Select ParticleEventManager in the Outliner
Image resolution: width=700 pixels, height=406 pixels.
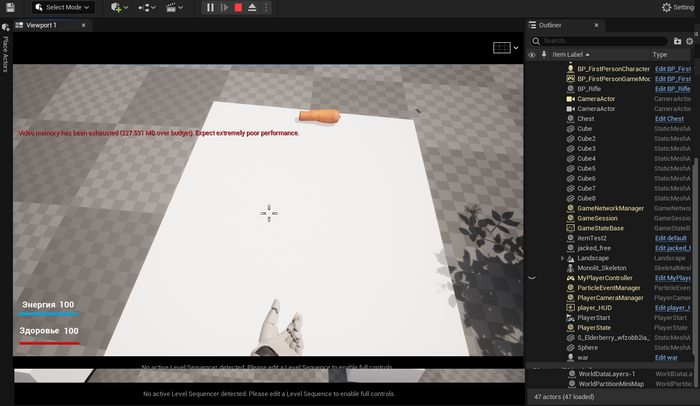pos(609,288)
